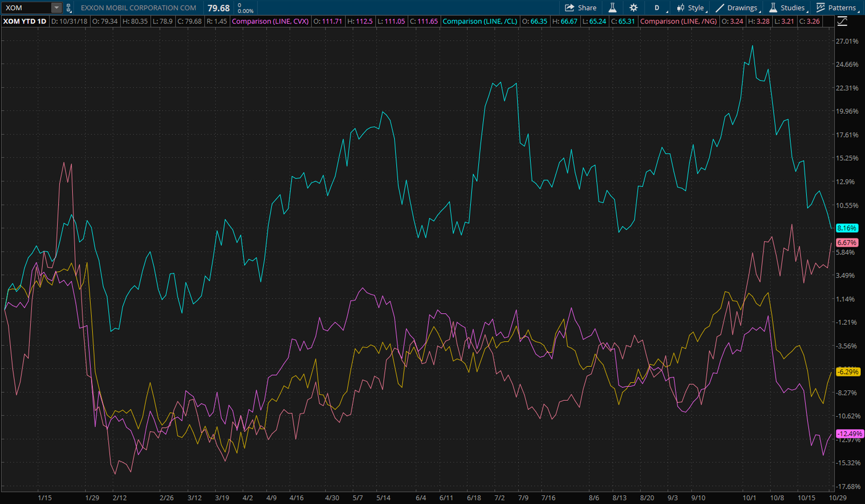Click the 1/15 date axis label
This screenshot has width=865, height=504.
pyautogui.click(x=44, y=497)
